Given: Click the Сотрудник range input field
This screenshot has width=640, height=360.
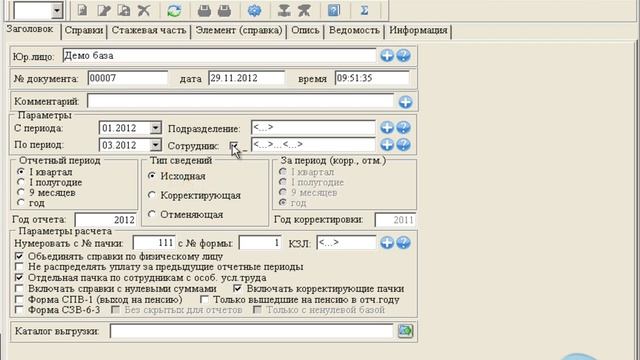Looking at the screenshot, I should (313, 144).
